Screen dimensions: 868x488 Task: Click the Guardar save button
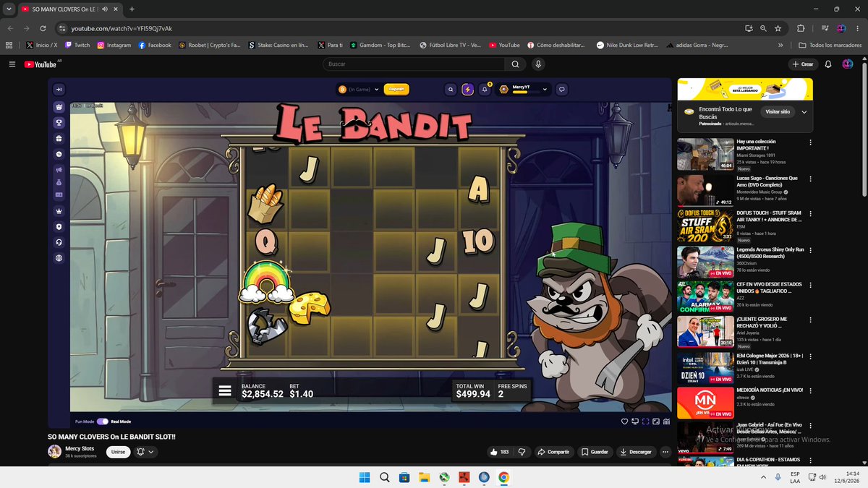point(595,452)
